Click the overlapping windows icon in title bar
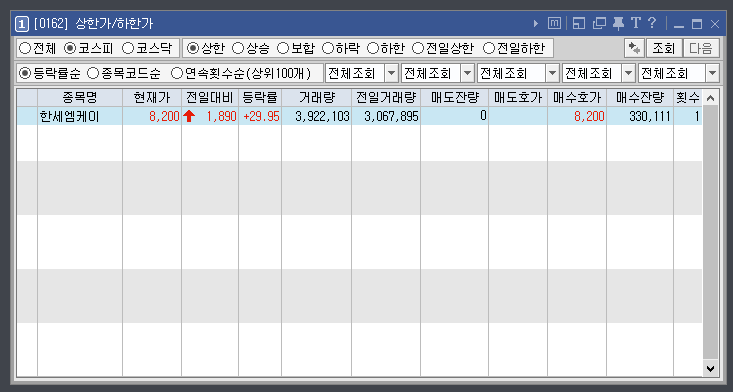Image resolution: width=733 pixels, height=392 pixels. pyautogui.click(x=599, y=23)
